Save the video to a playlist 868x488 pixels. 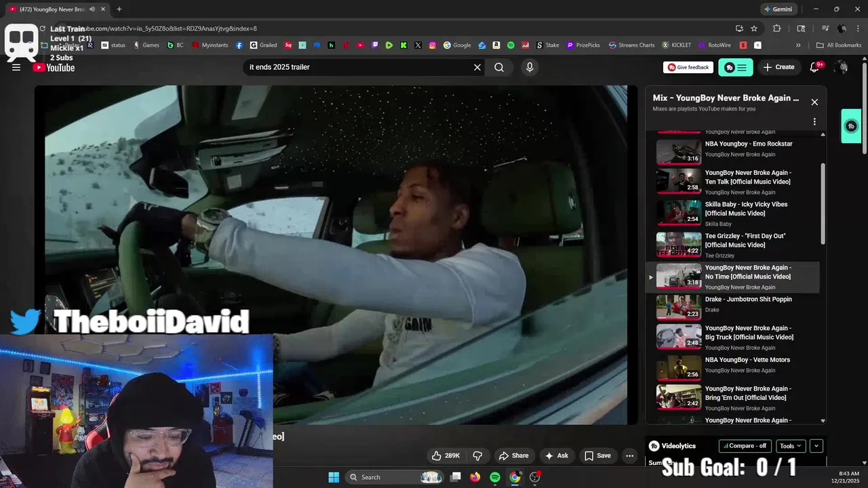pos(597,455)
